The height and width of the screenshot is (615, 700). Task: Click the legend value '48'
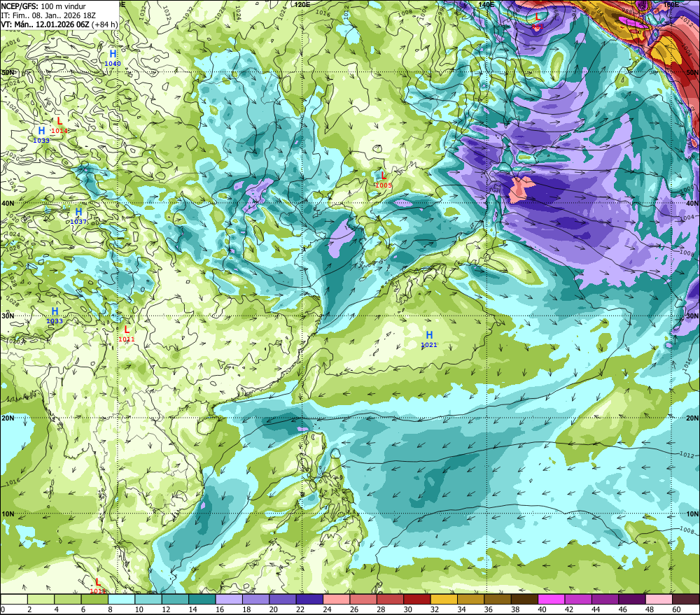[x=649, y=609]
